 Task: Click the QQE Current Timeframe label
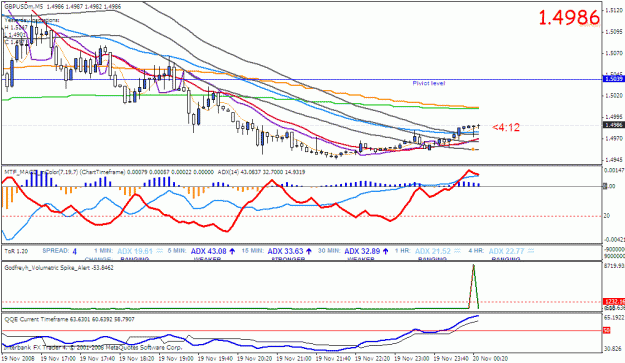click(x=69, y=320)
